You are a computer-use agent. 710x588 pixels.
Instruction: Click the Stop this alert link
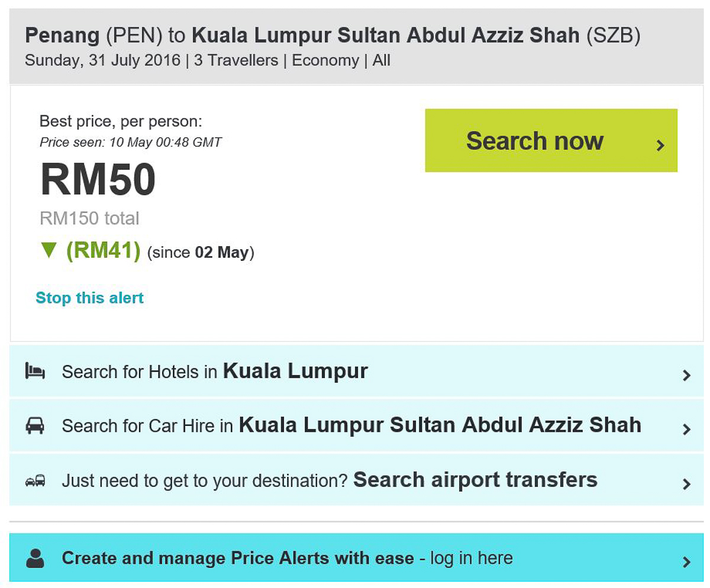pyautogui.click(x=89, y=298)
